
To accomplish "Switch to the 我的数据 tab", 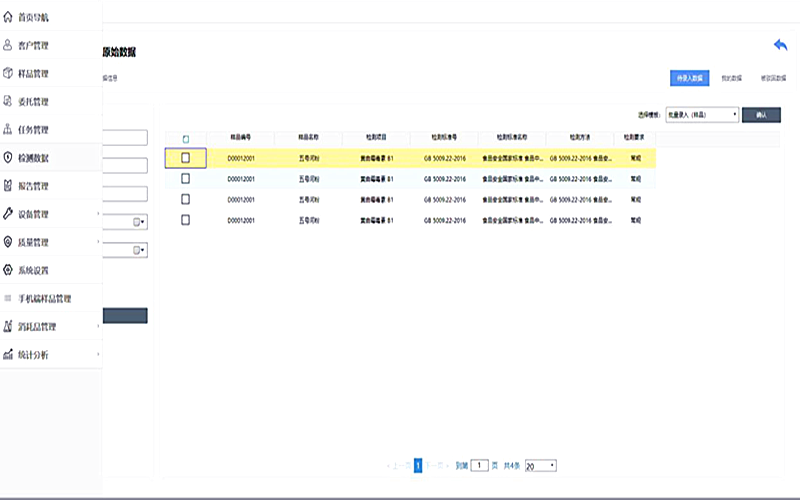I will pyautogui.click(x=731, y=77).
